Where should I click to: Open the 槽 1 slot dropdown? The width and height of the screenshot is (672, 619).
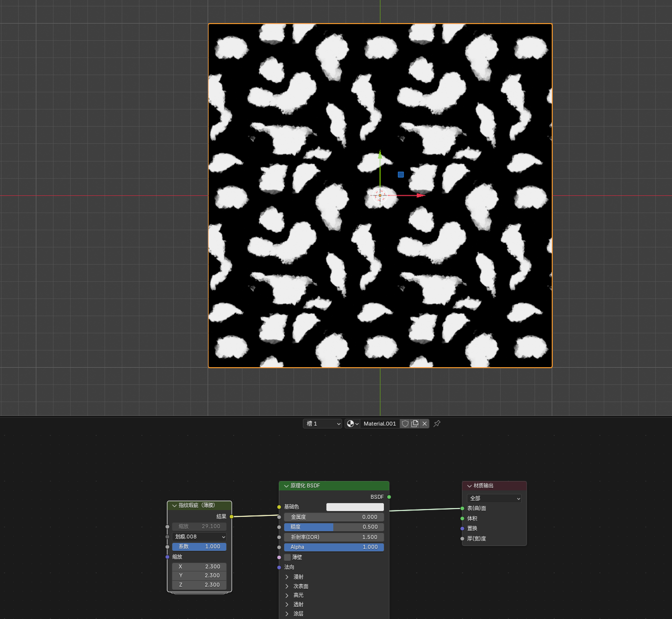tap(323, 424)
